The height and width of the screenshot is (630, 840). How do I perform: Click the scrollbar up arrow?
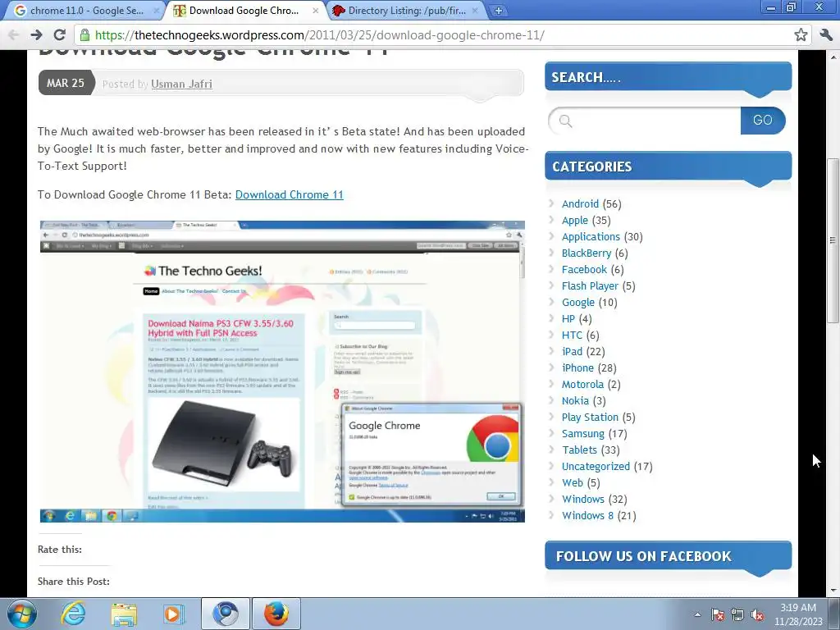click(x=833, y=57)
